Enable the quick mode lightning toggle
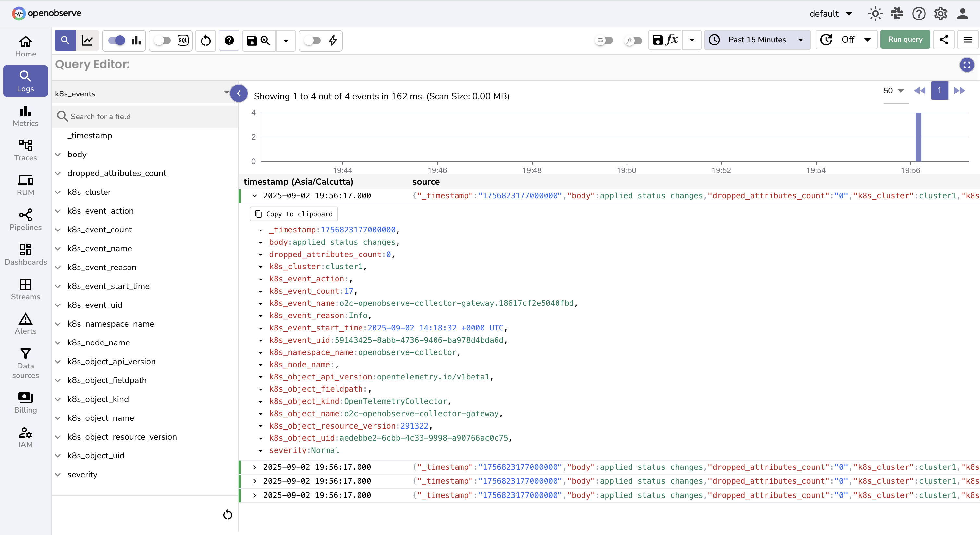This screenshot has width=980, height=535. point(312,40)
